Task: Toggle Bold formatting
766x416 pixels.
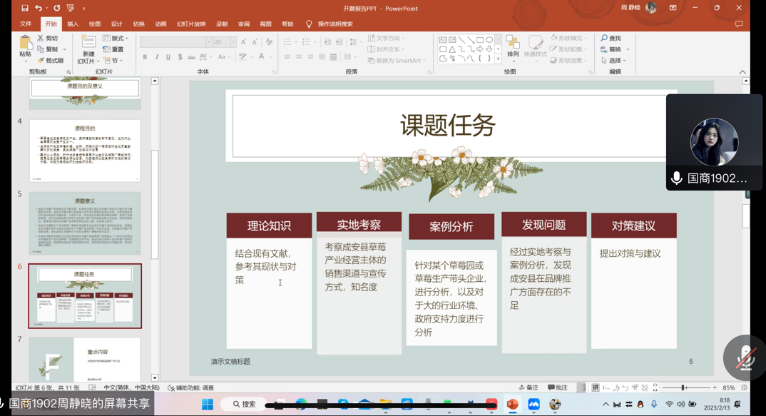Action: [x=144, y=58]
